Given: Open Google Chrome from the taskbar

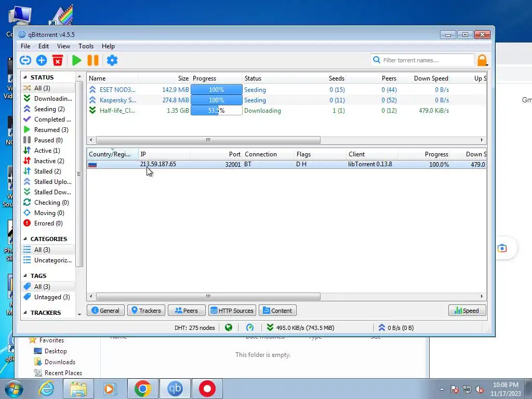Looking at the screenshot, I should (x=142, y=389).
